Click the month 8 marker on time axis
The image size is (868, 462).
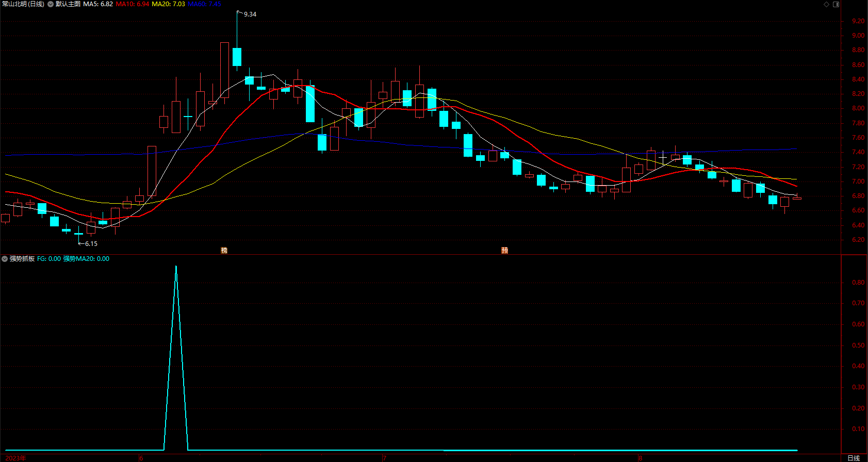tap(640, 458)
